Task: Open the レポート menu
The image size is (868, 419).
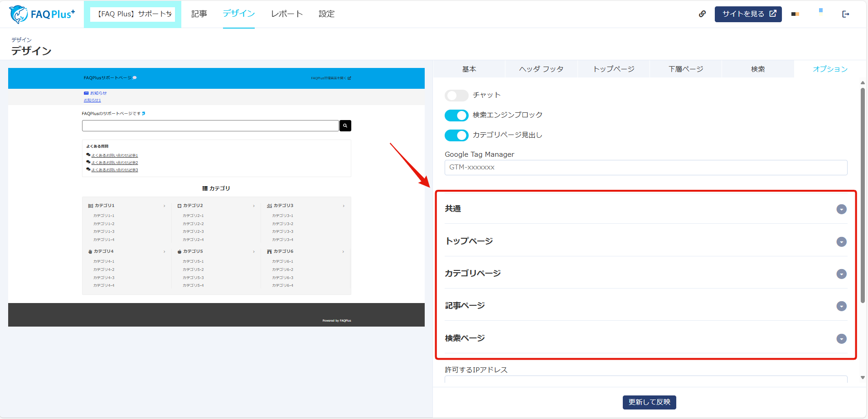Action: [x=286, y=14]
